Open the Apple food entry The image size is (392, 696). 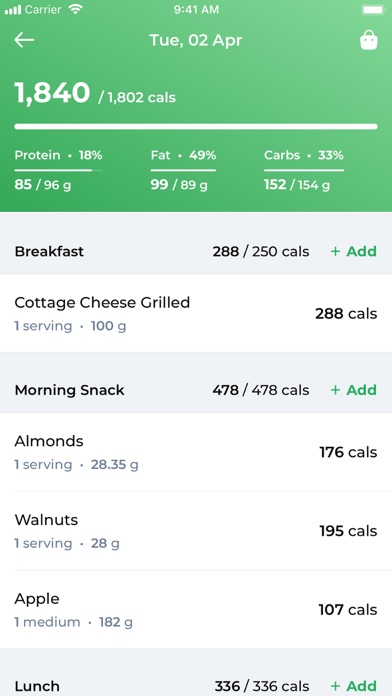tap(196, 609)
